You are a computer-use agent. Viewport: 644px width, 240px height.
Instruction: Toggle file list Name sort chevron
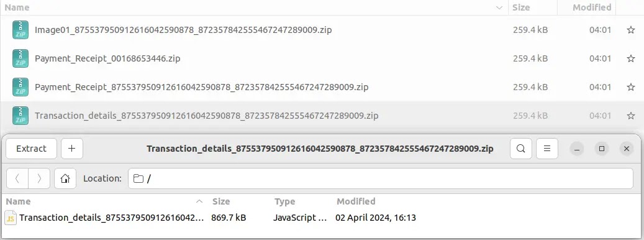pyautogui.click(x=499, y=7)
